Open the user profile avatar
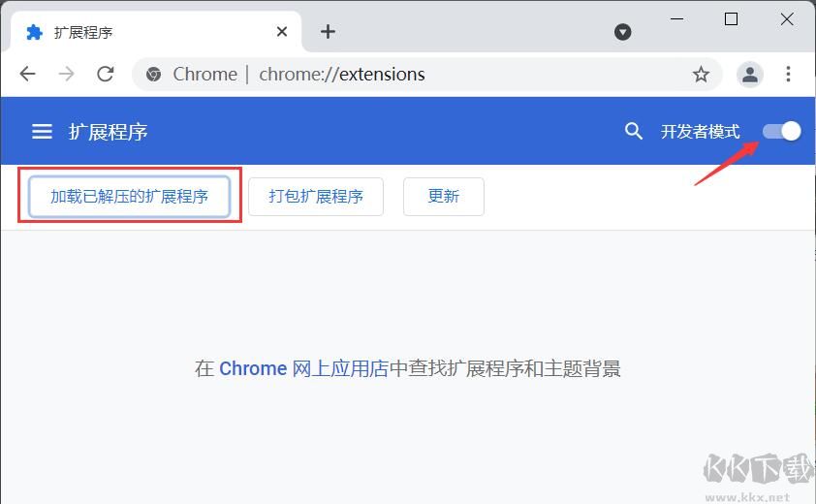This screenshot has height=504, width=816. tap(750, 75)
